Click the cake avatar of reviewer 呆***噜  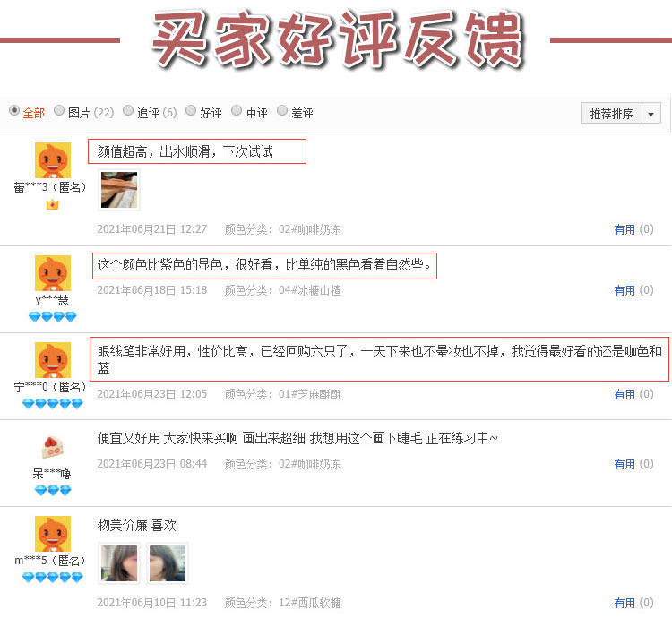(53, 447)
